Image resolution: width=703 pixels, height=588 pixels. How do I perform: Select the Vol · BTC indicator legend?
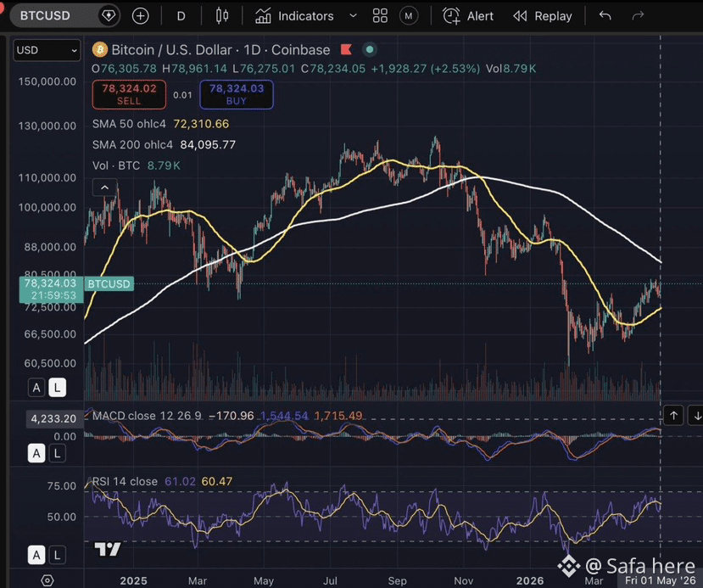tap(116, 165)
